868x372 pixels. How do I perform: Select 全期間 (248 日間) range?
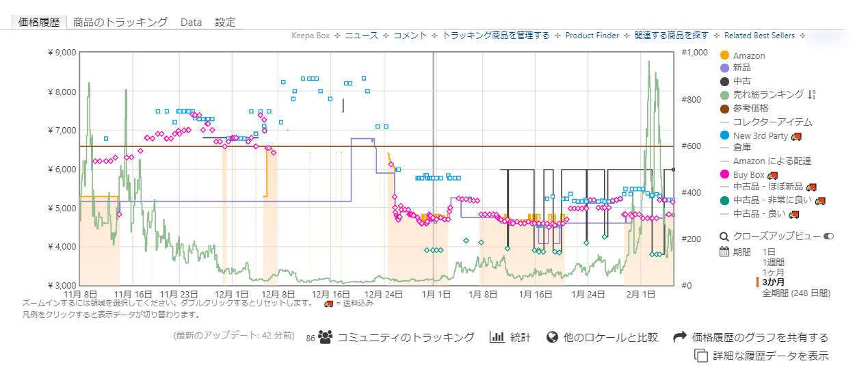point(796,293)
